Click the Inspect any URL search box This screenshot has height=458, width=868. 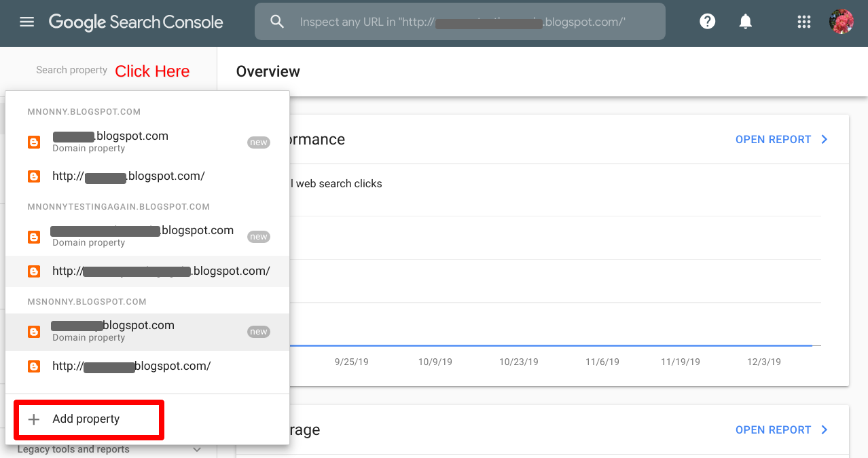tap(462, 22)
